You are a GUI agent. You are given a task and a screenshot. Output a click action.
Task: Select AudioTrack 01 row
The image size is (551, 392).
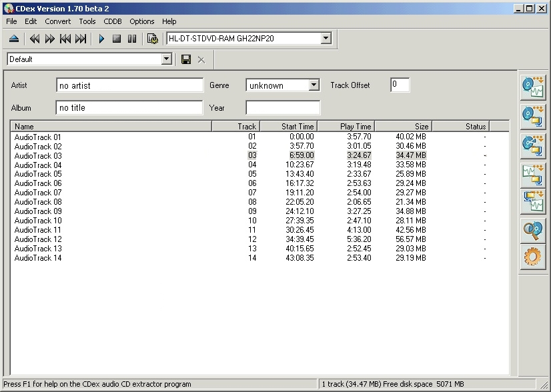pos(259,137)
